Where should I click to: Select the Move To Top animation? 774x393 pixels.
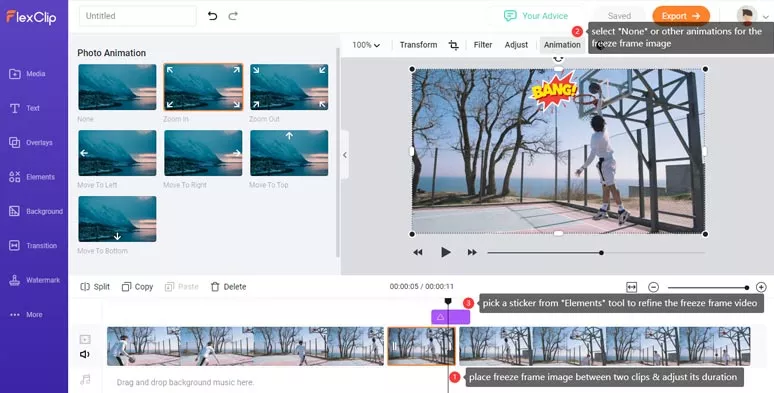(x=289, y=153)
